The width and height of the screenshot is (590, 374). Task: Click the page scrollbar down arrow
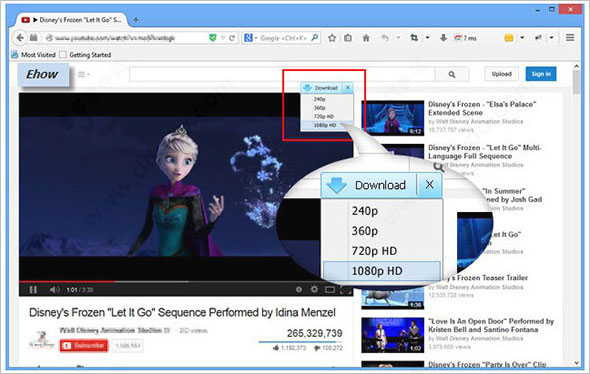(x=577, y=363)
